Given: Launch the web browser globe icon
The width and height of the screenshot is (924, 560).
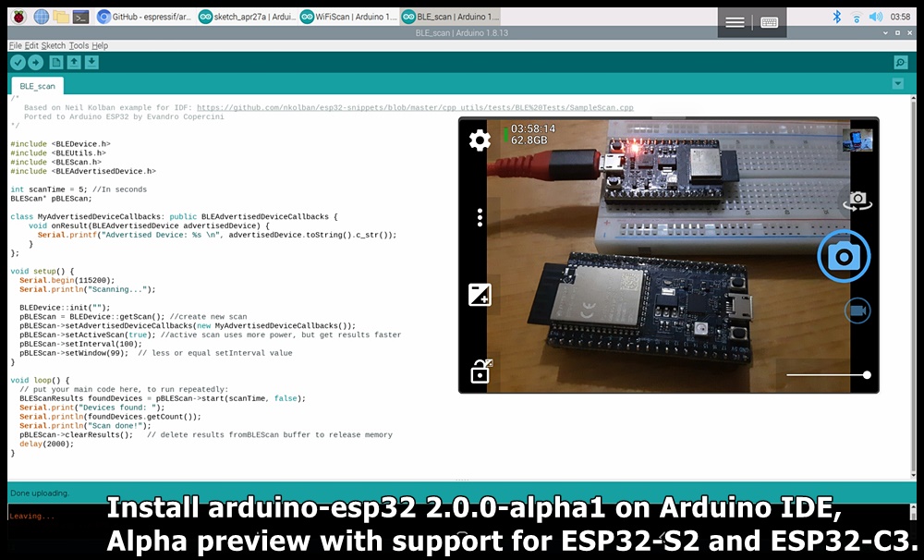Looking at the screenshot, I should (42, 17).
